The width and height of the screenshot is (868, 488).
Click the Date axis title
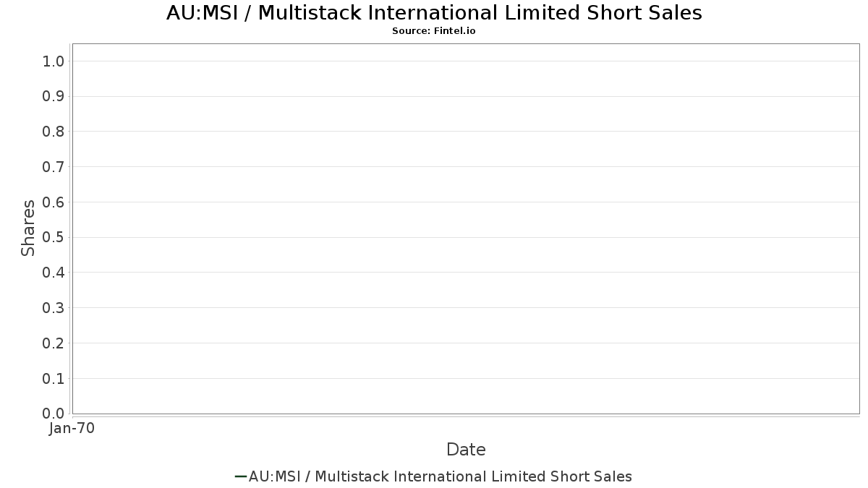tap(466, 450)
